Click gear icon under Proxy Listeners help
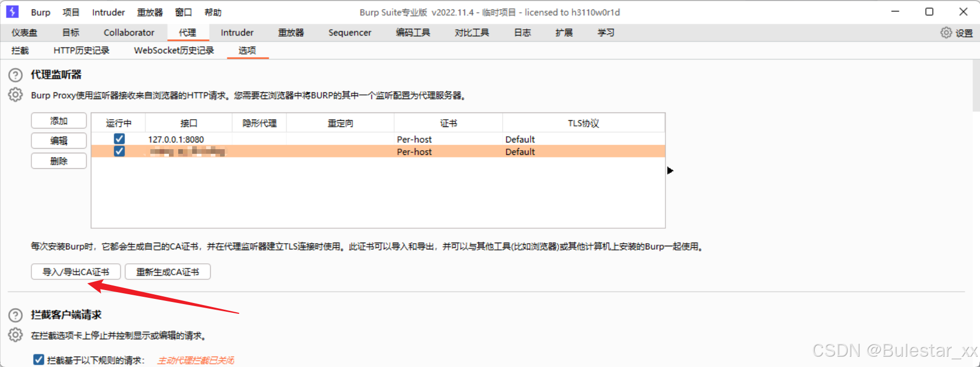 (15, 95)
